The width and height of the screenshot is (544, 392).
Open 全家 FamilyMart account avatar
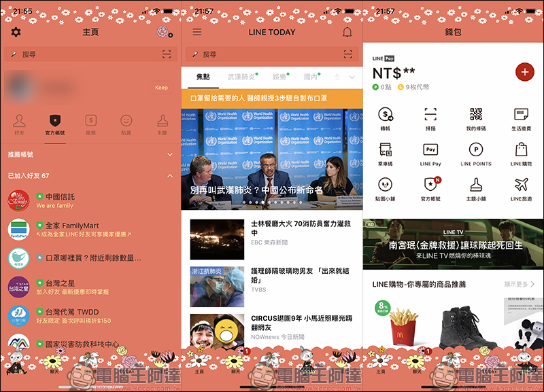point(19,229)
